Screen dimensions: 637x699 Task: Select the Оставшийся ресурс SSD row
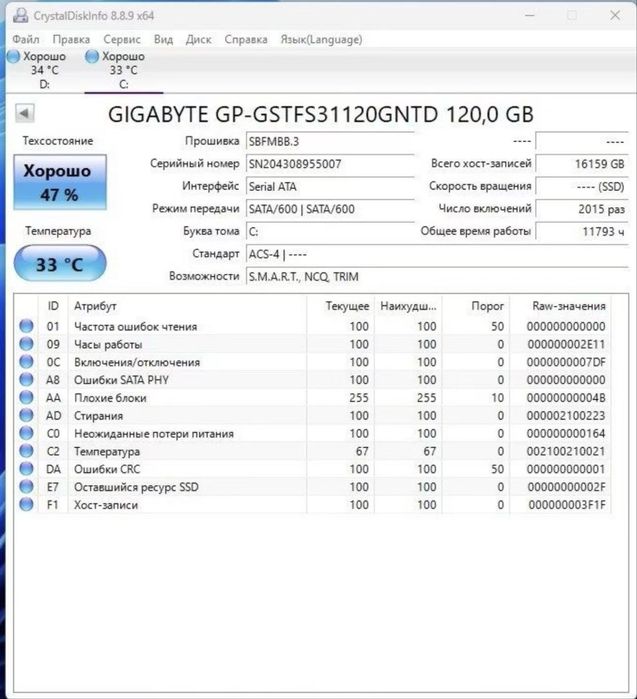(x=314, y=486)
